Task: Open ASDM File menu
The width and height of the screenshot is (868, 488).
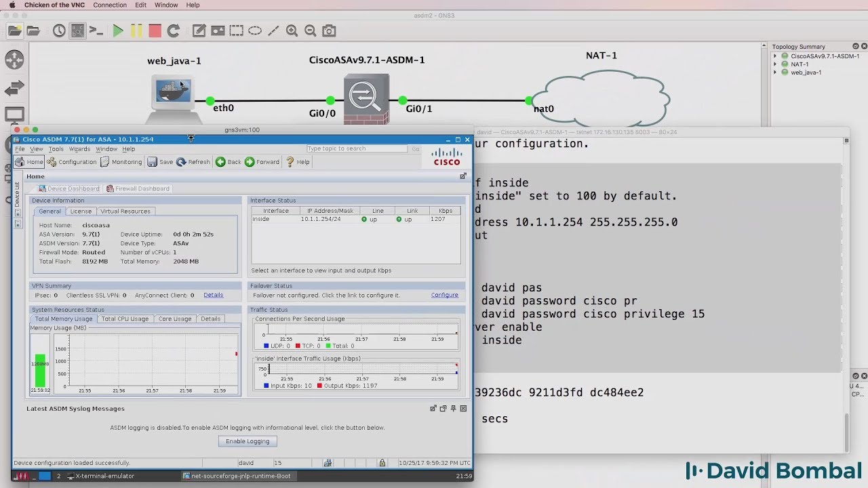Action: tap(20, 149)
